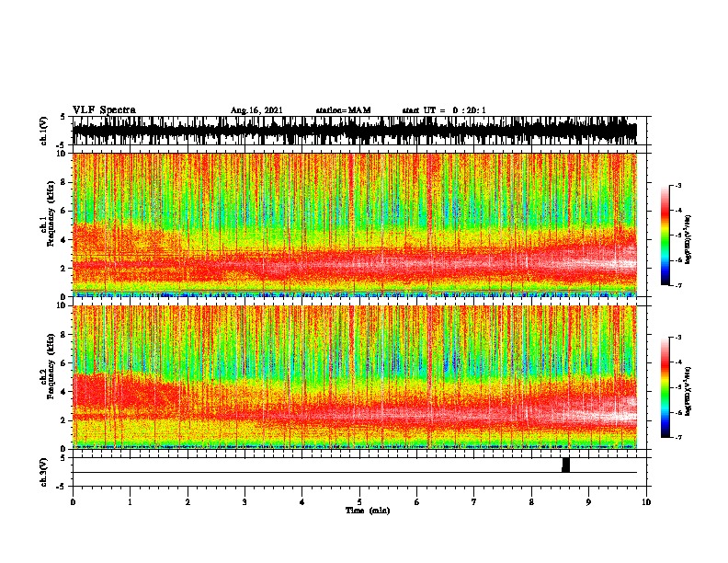Click time axis tick label "9"

(x=588, y=501)
